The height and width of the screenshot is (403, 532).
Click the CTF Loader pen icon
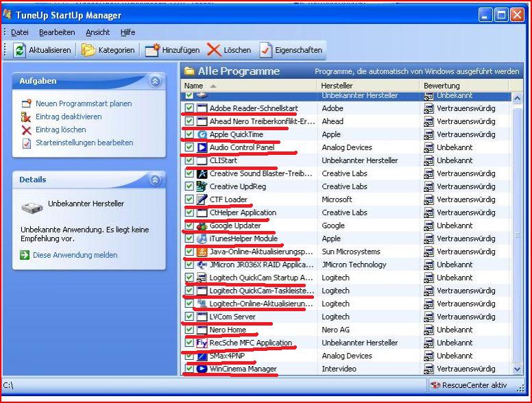[202, 199]
